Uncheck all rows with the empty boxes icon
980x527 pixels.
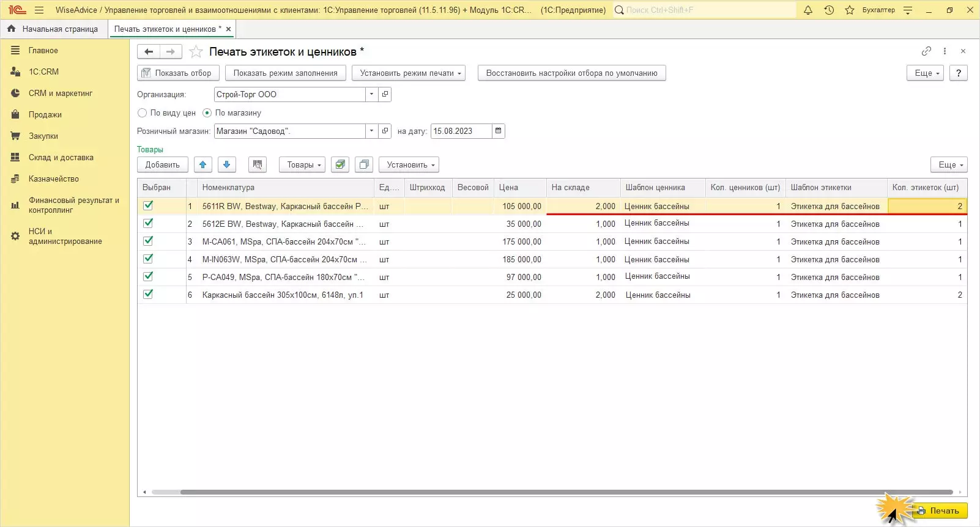click(x=364, y=164)
